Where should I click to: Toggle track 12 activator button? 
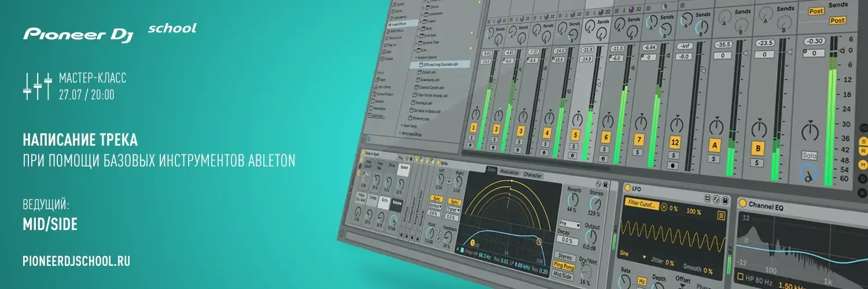(x=675, y=142)
